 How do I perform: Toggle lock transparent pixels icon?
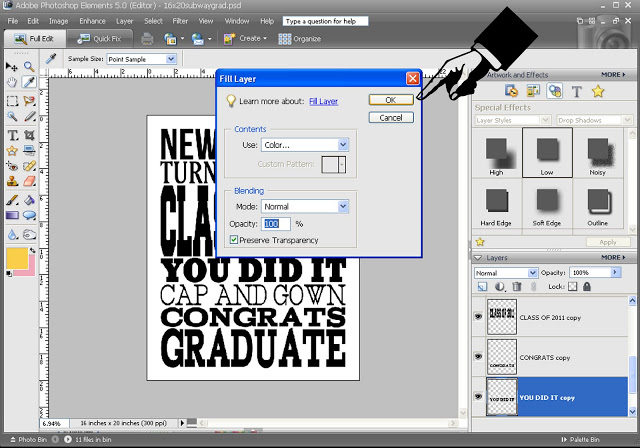[x=573, y=286]
